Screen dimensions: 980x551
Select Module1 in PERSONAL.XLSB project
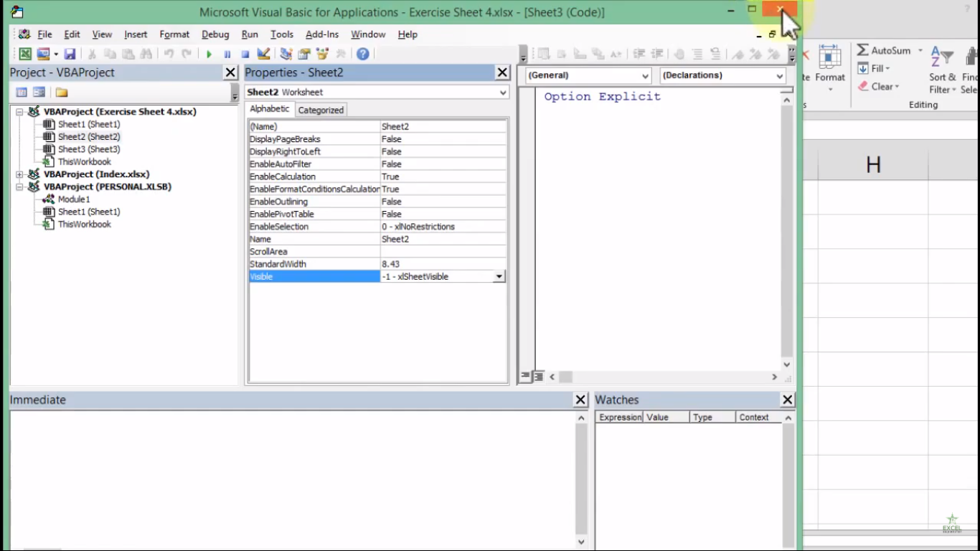74,199
